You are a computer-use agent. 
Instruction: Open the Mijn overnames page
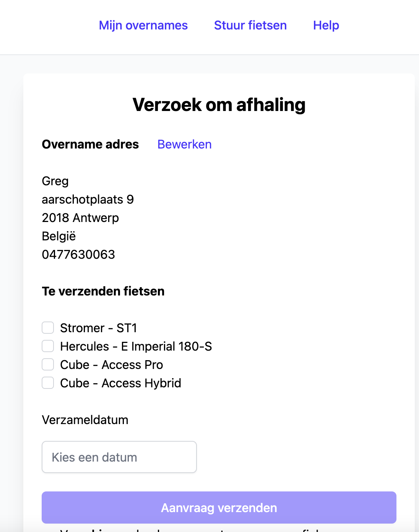(x=143, y=25)
